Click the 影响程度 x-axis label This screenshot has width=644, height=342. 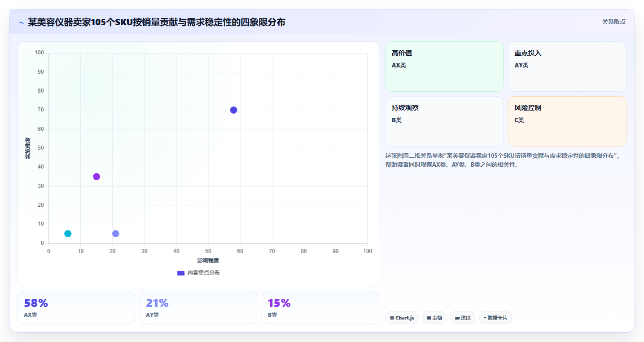coord(208,261)
